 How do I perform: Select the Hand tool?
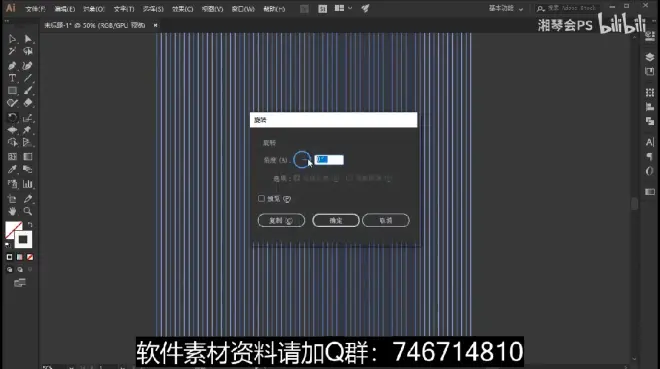(12, 211)
